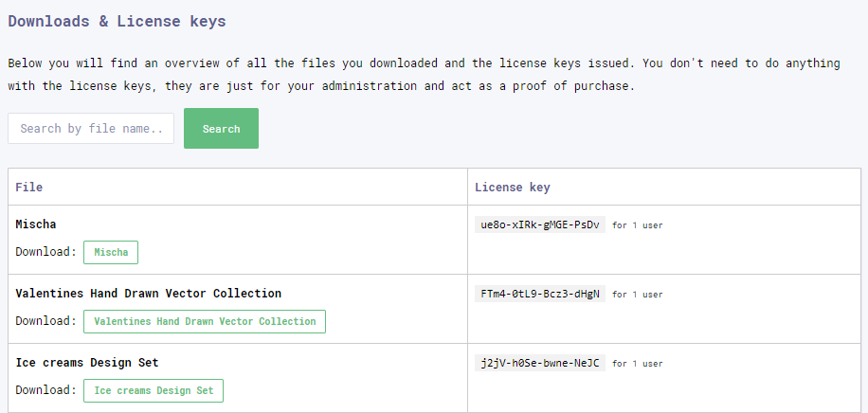This screenshot has width=868, height=413.
Task: Click the 'Download:' label in the Valentines row
Action: (45, 321)
